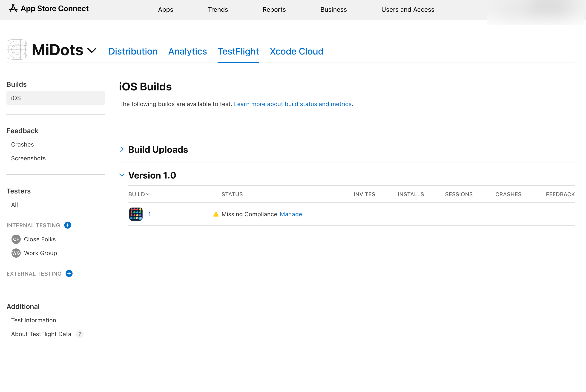
Task: Select the TestFlight tab
Action: [238, 51]
